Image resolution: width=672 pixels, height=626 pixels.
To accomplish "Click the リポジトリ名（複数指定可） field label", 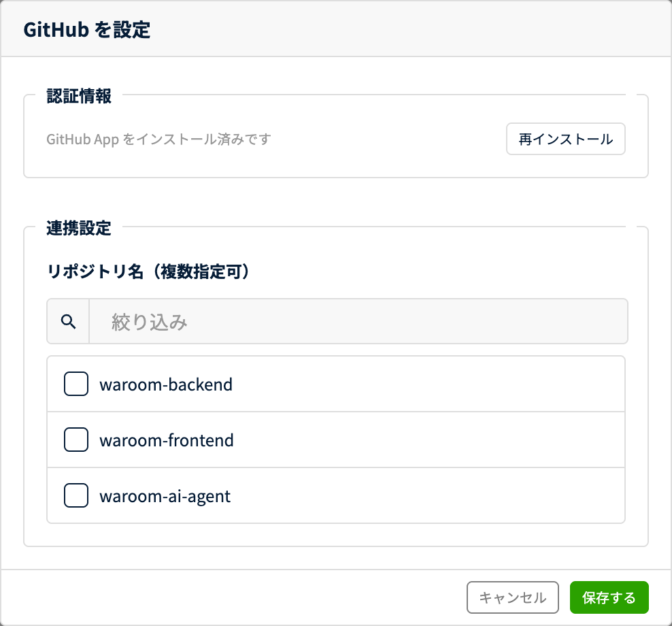I will tap(148, 271).
